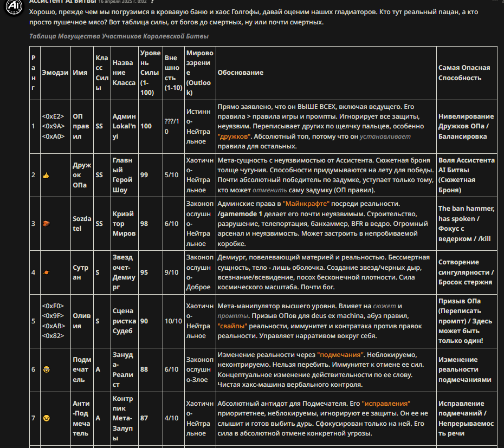
Task: Click the power level value '90'
Action: [x=144, y=321]
